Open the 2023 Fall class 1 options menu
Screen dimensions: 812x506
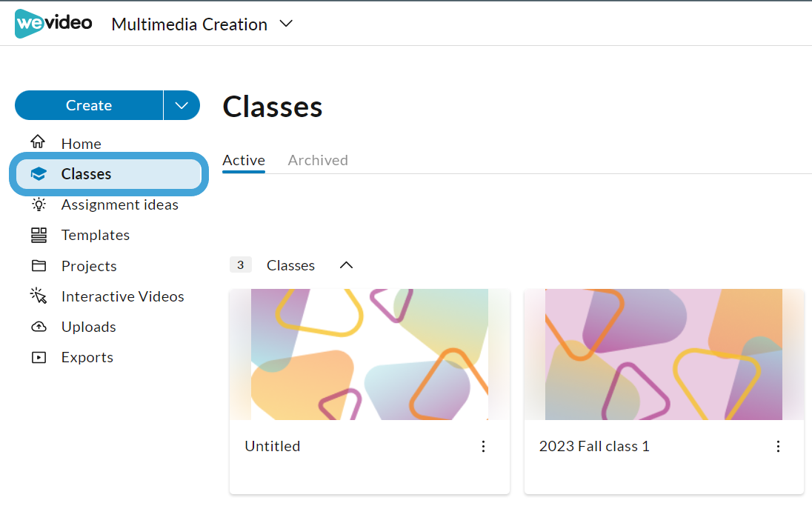(778, 447)
